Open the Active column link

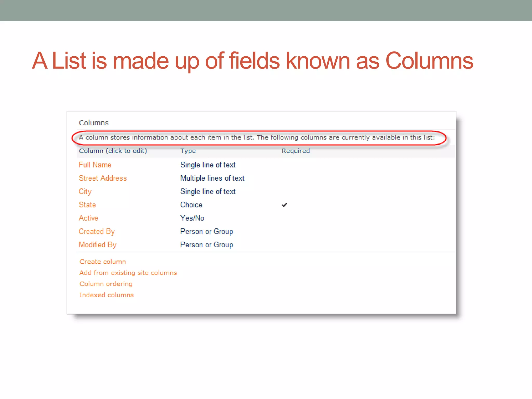click(x=88, y=218)
